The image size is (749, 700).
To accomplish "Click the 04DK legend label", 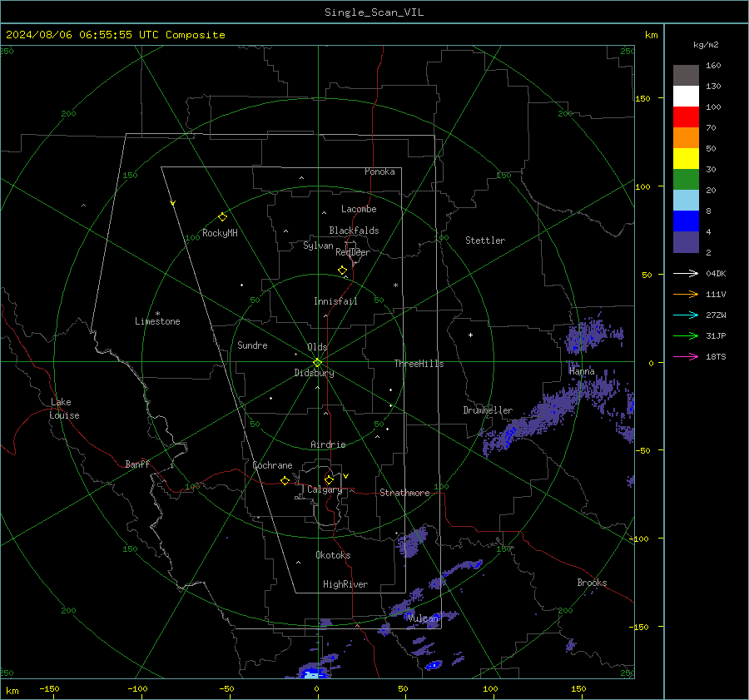I will [x=716, y=273].
